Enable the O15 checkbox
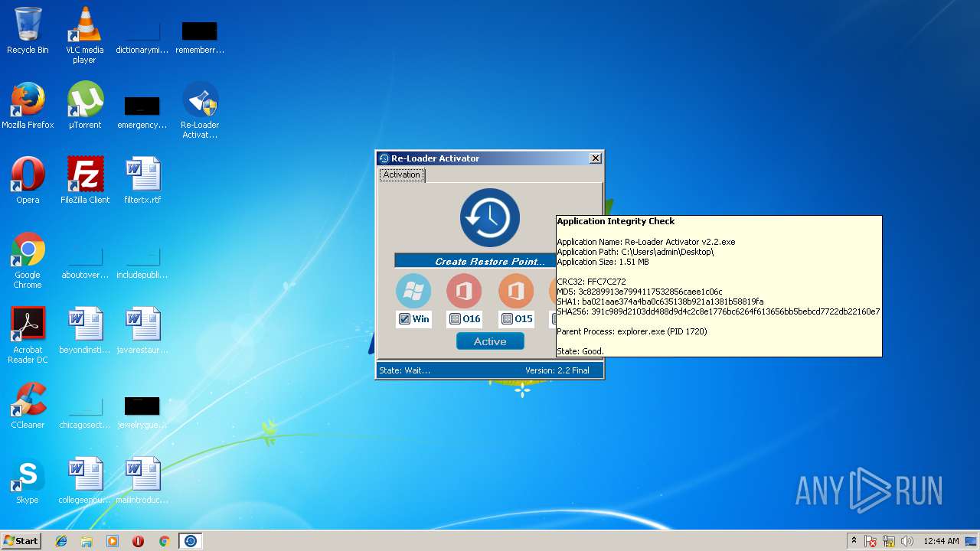This screenshot has width=980, height=551. (x=507, y=319)
